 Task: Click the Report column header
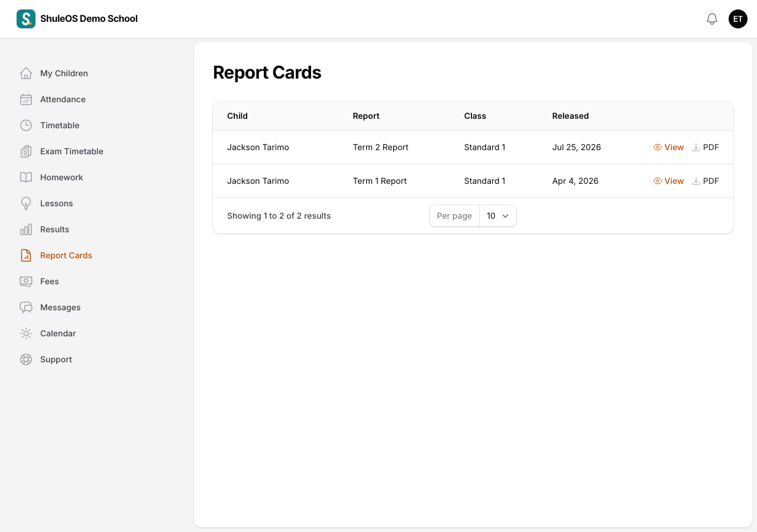pos(366,116)
